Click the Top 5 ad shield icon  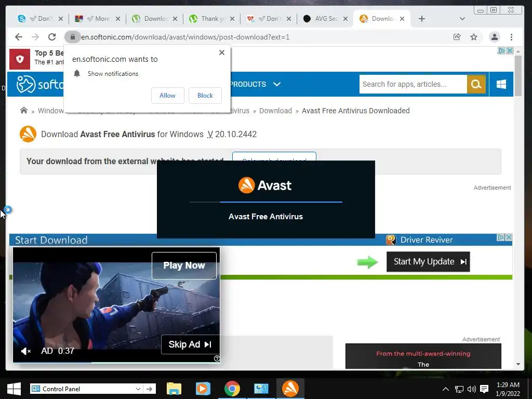coord(20,59)
